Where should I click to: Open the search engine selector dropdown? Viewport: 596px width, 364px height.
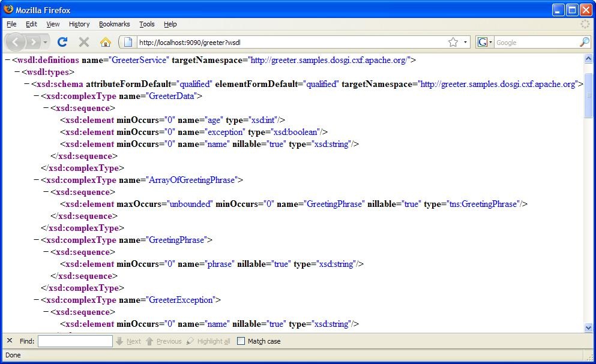pos(485,42)
